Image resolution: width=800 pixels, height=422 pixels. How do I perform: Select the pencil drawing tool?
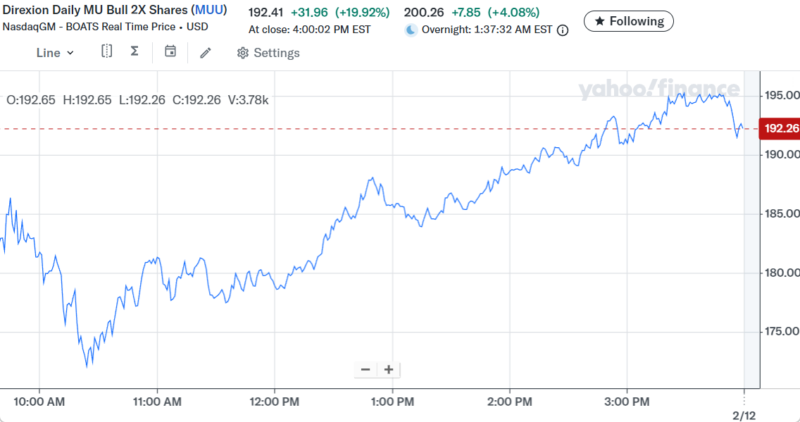(x=205, y=52)
